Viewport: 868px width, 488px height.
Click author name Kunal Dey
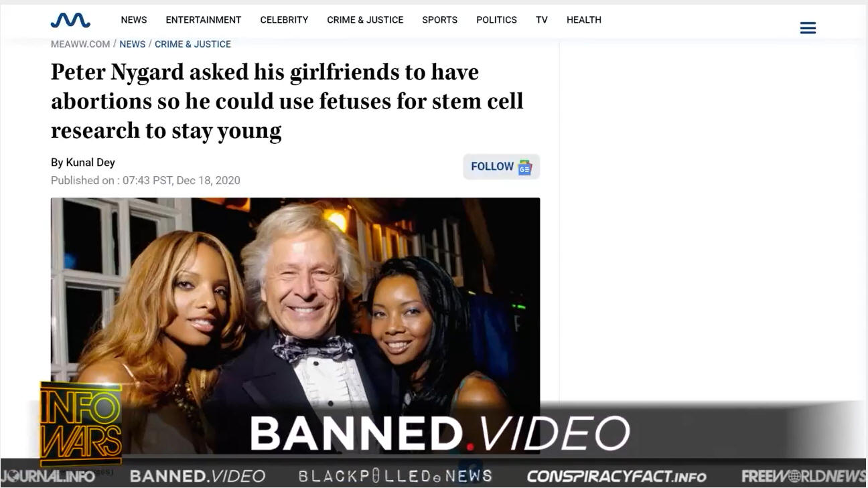[90, 163]
